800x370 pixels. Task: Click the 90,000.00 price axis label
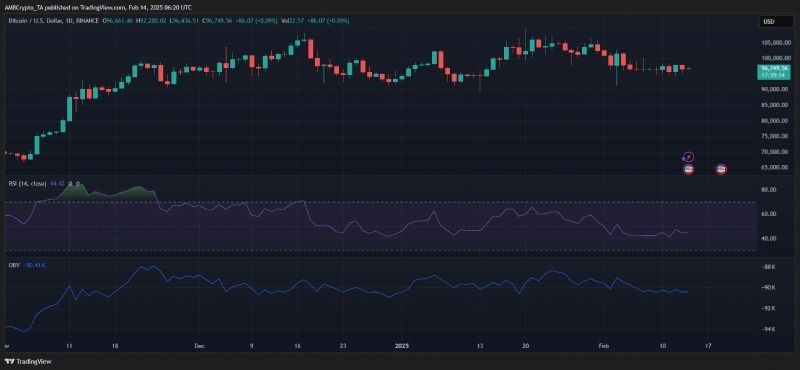coord(774,89)
